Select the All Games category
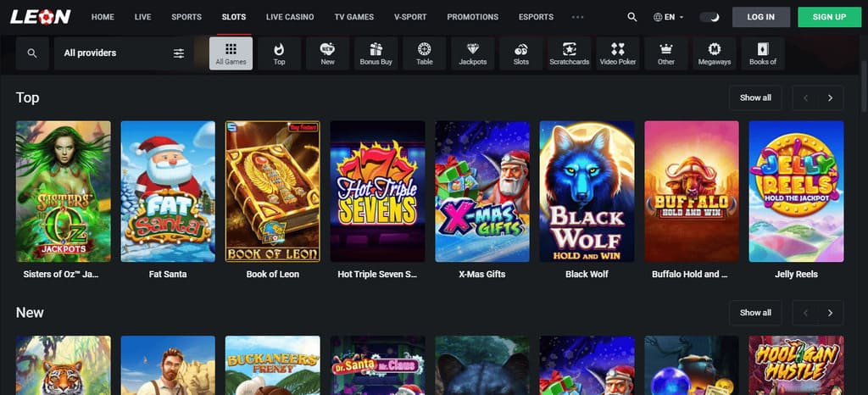 pos(231,53)
